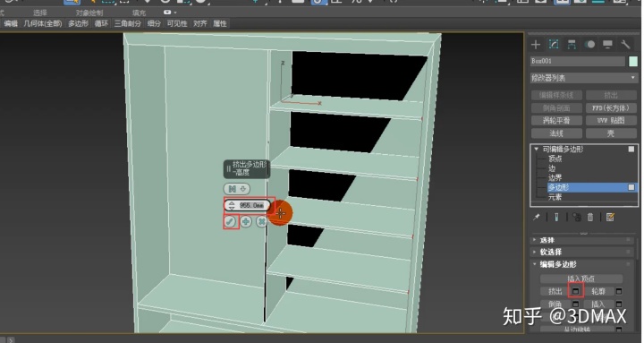Click the caddy pause grip beside 挤出多边形
The width and height of the screenshot is (644, 343).
pos(228,168)
